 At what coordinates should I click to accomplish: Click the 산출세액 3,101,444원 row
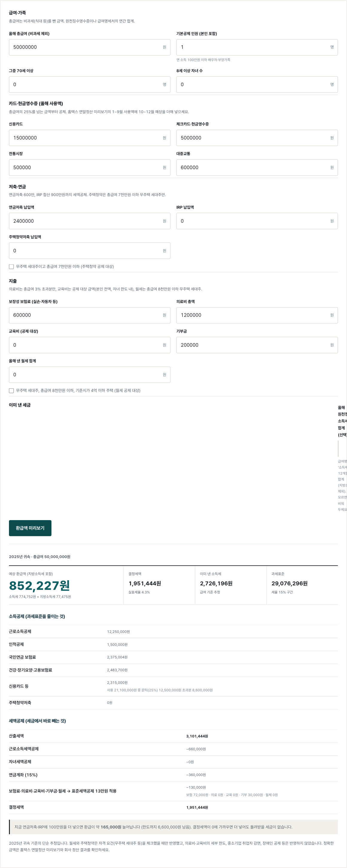pos(173,736)
